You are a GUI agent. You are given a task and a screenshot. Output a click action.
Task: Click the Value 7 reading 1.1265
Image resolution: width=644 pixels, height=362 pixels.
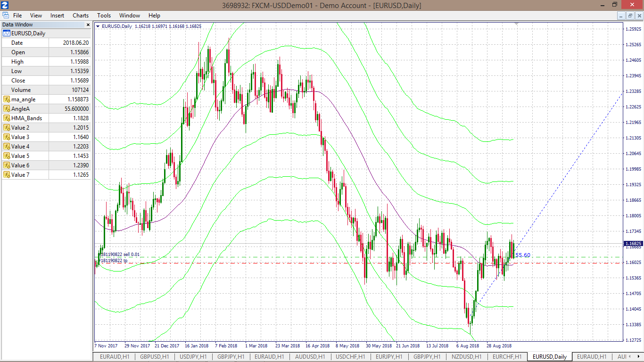click(81, 175)
